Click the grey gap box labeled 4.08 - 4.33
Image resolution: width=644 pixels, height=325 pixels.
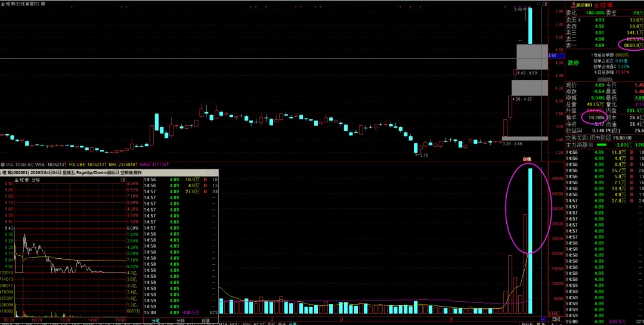click(x=530, y=88)
